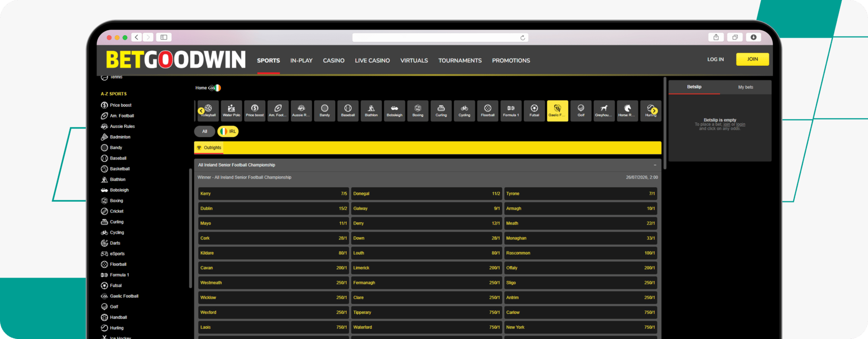Select Bandy tile in sports carousel
This screenshot has height=339, width=868.
pos(325,111)
